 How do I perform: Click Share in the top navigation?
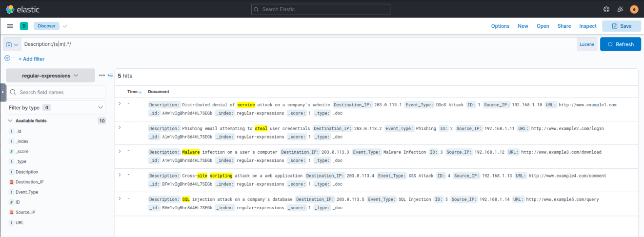[x=564, y=26]
